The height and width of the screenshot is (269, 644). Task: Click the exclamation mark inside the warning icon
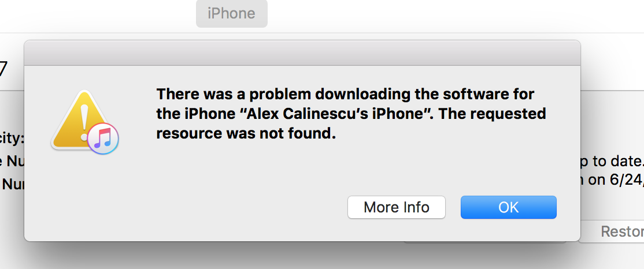pyautogui.click(x=84, y=122)
